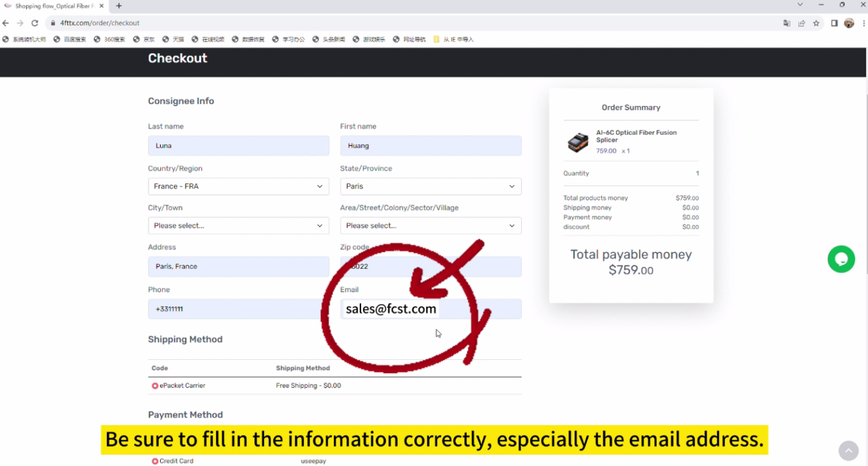This screenshot has width=868, height=466.
Task: Reload the checkout page
Action: 35,23
